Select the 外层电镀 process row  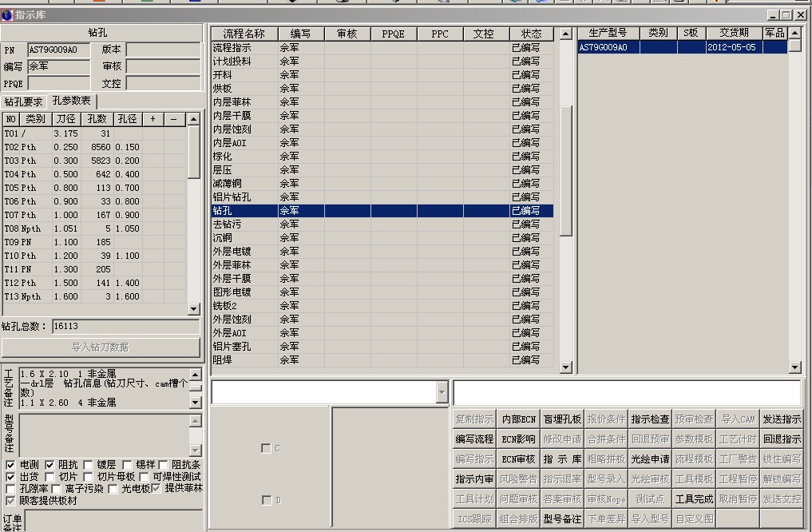(x=382, y=252)
